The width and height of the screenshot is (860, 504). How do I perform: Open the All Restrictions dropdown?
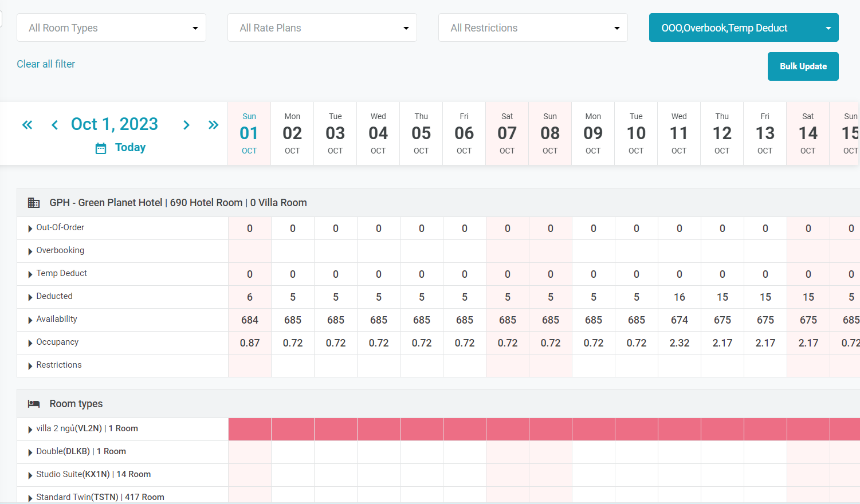(x=533, y=28)
